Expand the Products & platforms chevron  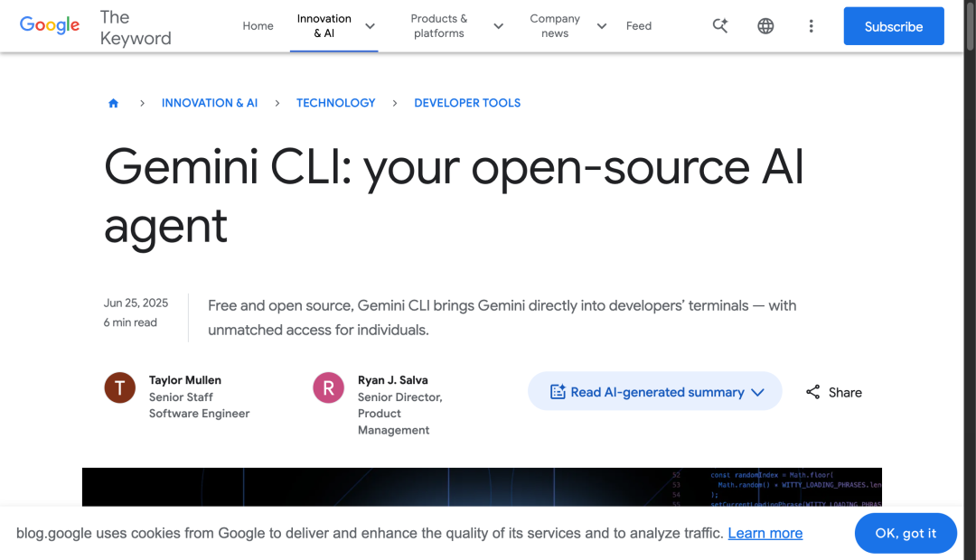[499, 26]
